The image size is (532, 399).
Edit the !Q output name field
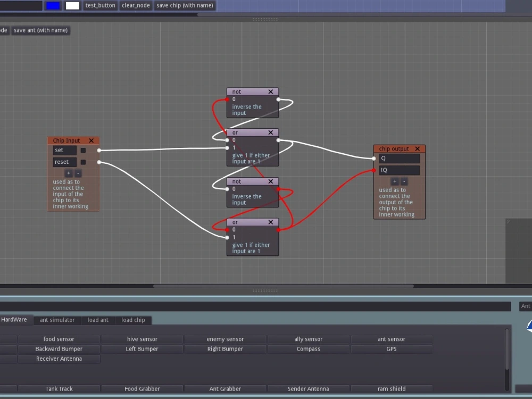[x=400, y=170]
